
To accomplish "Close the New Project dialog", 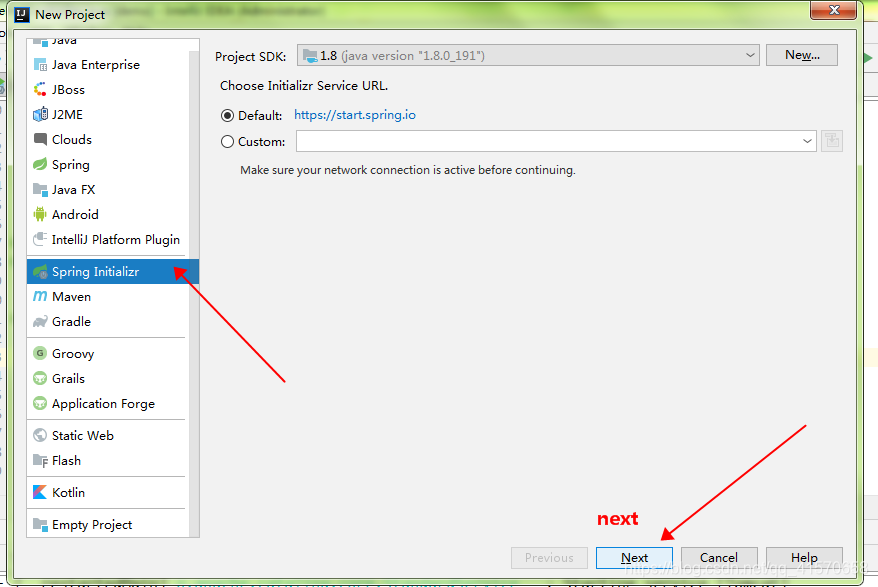I will [x=834, y=10].
